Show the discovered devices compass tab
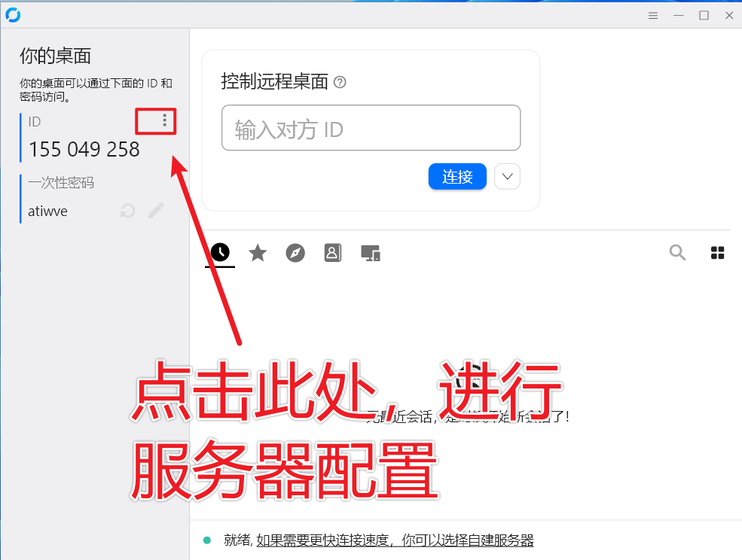The height and width of the screenshot is (560, 742). (295, 253)
